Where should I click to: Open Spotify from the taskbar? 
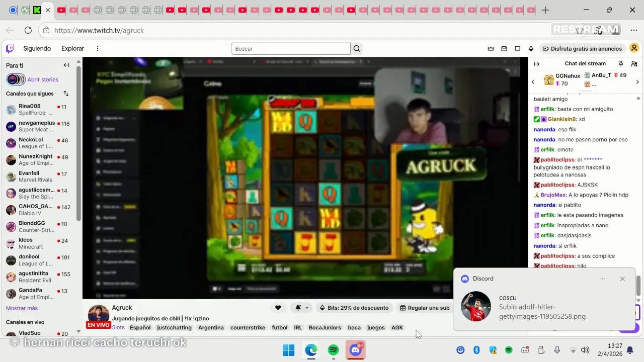click(333, 350)
